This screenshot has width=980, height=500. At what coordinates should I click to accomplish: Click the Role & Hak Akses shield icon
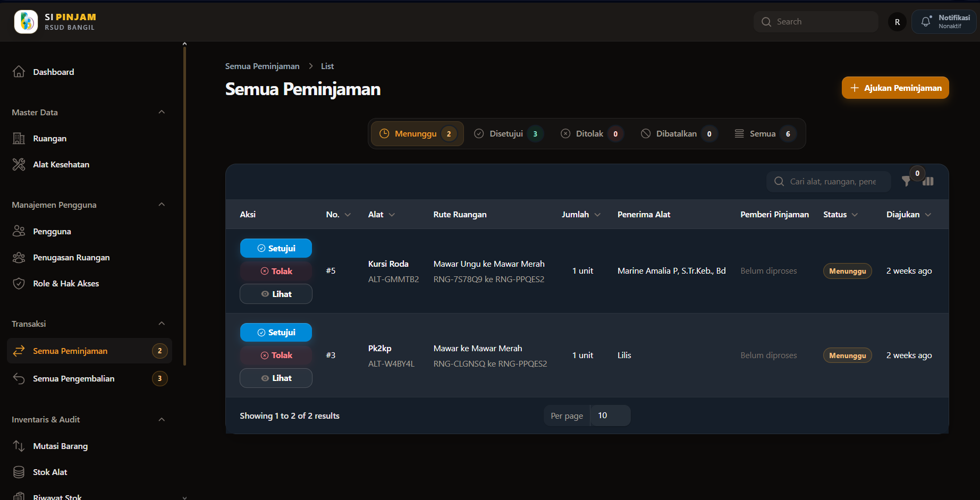coord(19,283)
